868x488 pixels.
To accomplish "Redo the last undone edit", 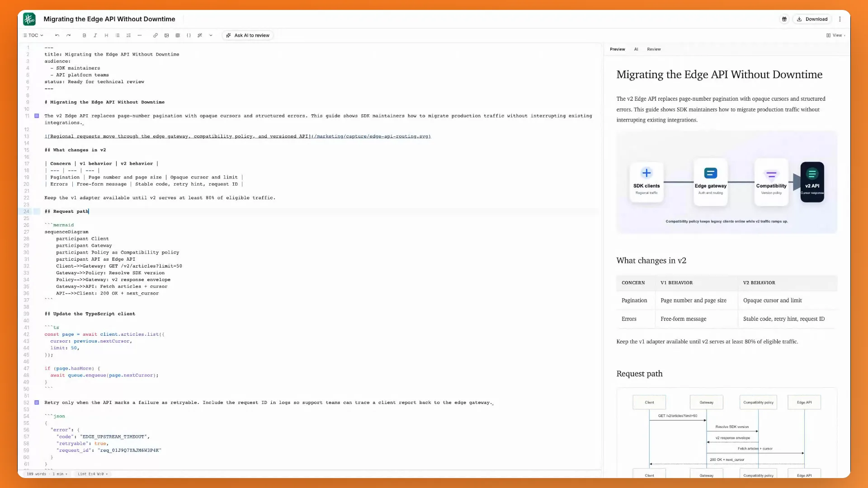I will 69,35.
